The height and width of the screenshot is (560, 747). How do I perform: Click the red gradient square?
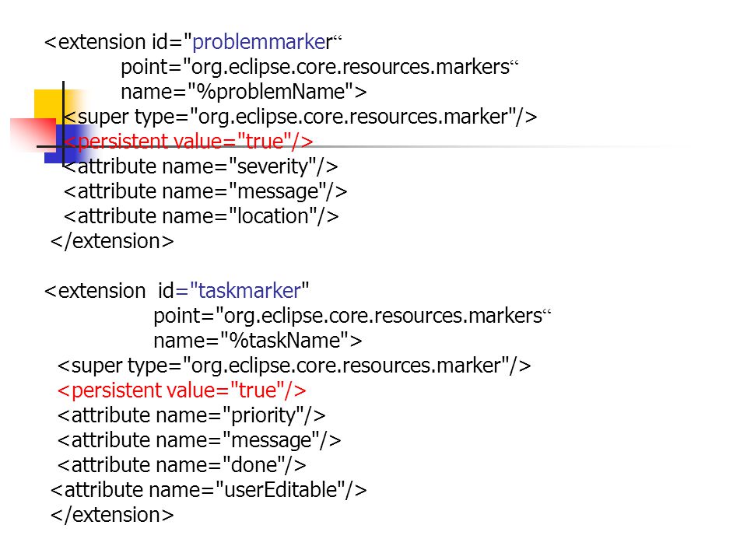tap(33, 135)
